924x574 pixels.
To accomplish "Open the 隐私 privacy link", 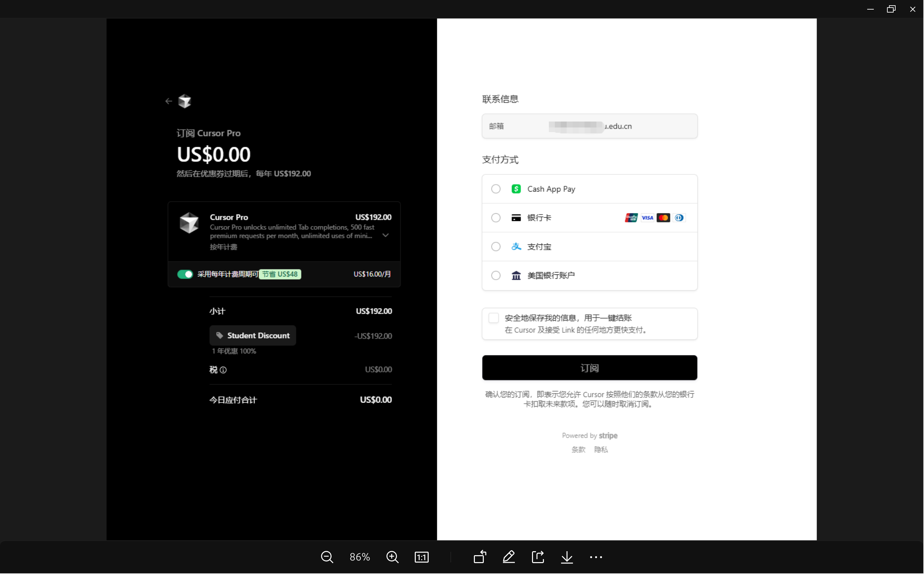I will (x=601, y=450).
